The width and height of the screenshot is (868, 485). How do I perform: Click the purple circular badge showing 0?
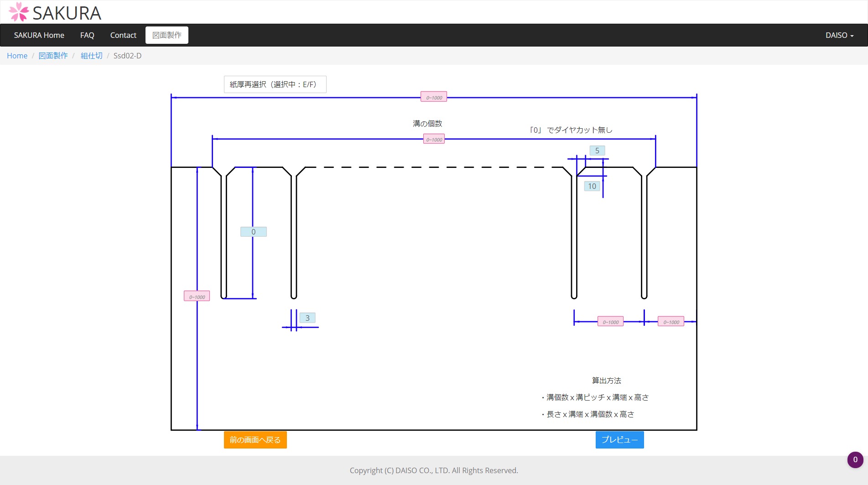pos(855,459)
